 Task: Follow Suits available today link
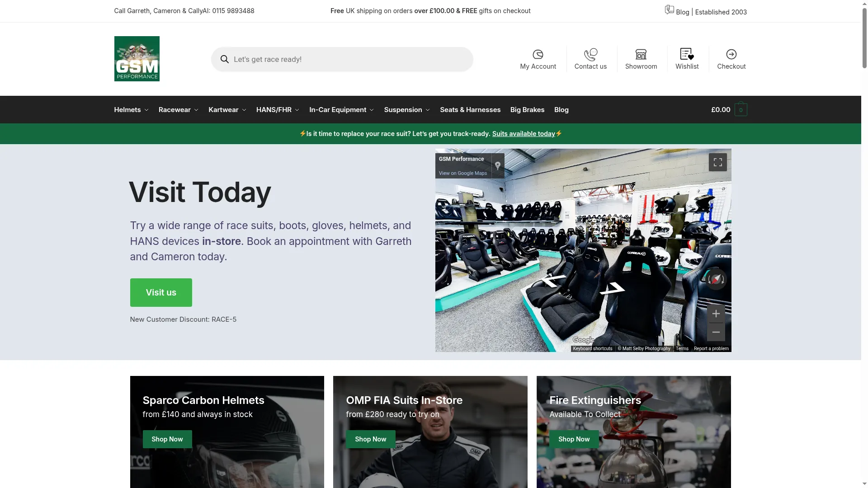524,134
